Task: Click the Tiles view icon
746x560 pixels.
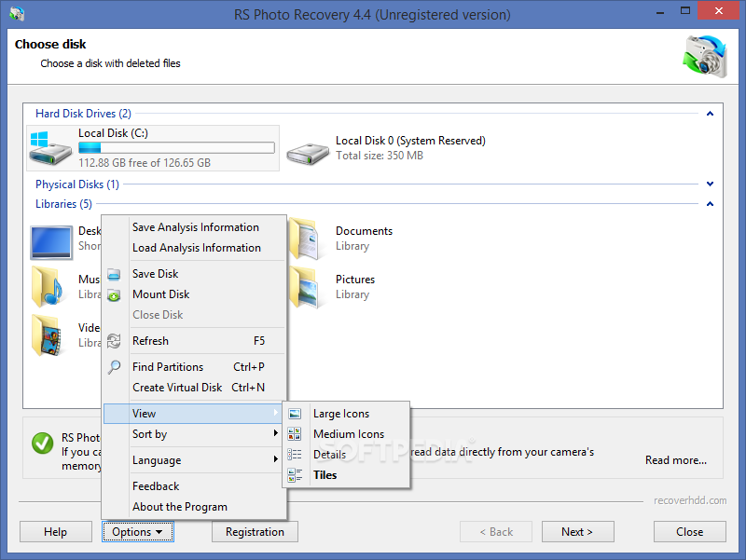Action: (x=295, y=475)
